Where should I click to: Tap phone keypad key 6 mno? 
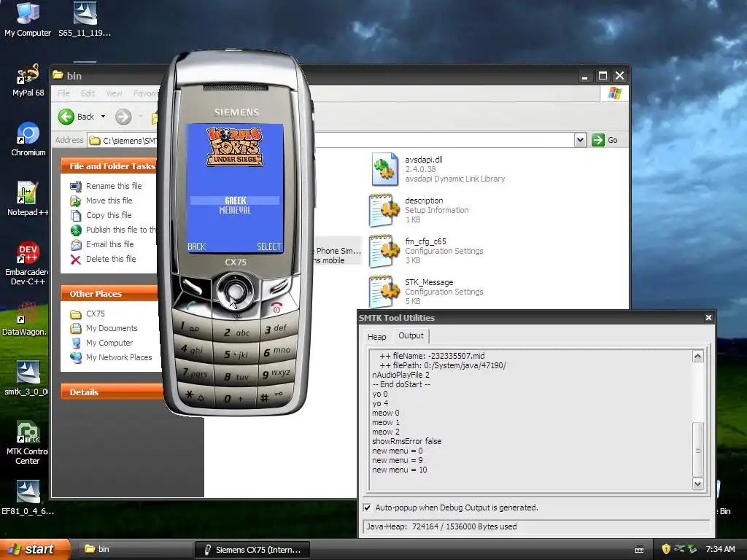coord(278,351)
